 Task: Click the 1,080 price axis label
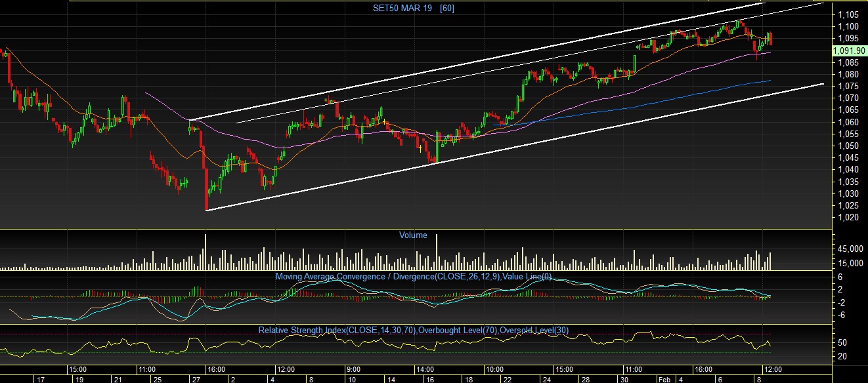coord(848,74)
